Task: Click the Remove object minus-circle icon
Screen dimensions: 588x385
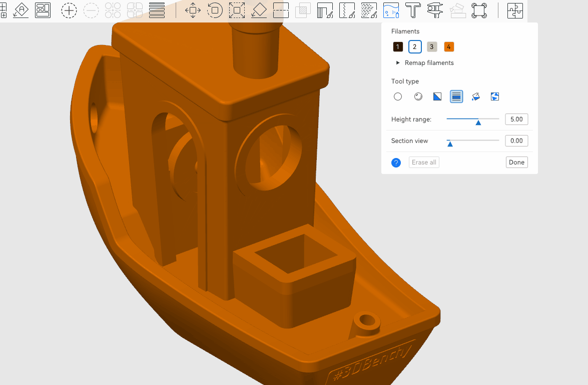Action: 91,10
